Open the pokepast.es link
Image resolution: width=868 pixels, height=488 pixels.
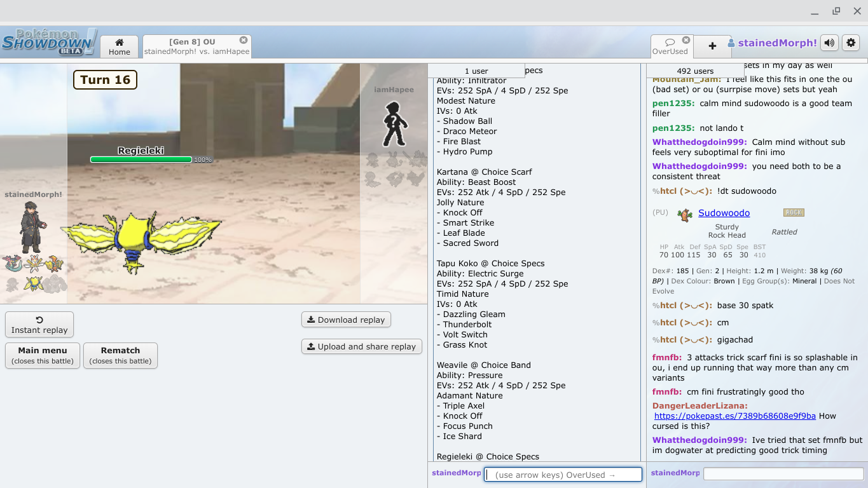click(x=734, y=416)
